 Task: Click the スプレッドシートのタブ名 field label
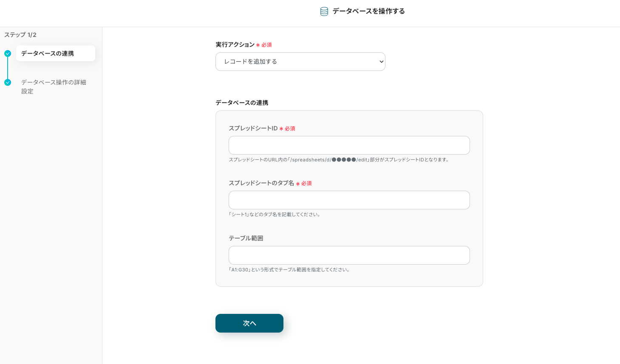[x=261, y=183]
